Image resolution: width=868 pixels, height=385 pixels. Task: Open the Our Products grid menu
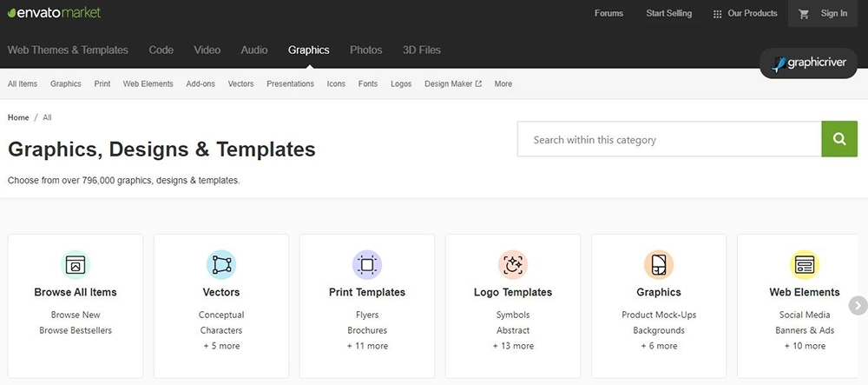pos(745,13)
